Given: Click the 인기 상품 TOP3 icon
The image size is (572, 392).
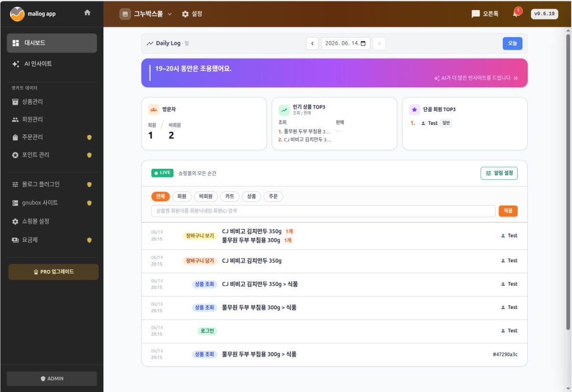Looking at the screenshot, I should (x=284, y=110).
